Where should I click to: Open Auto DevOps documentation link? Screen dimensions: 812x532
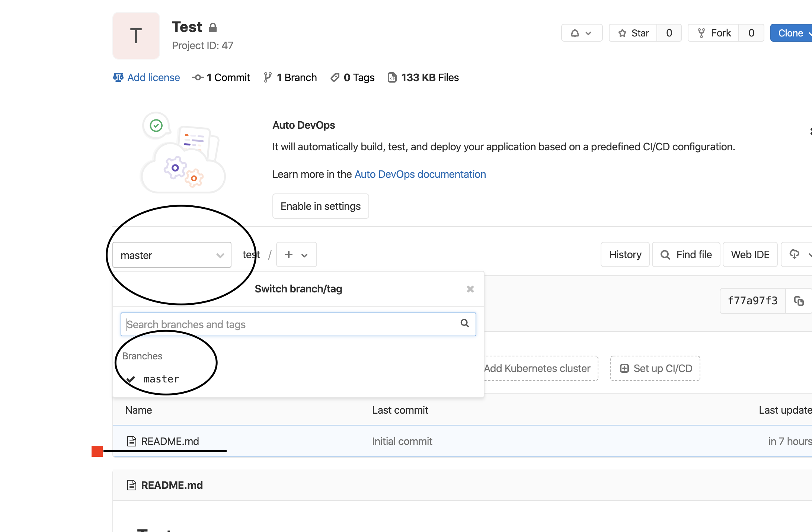(x=420, y=174)
